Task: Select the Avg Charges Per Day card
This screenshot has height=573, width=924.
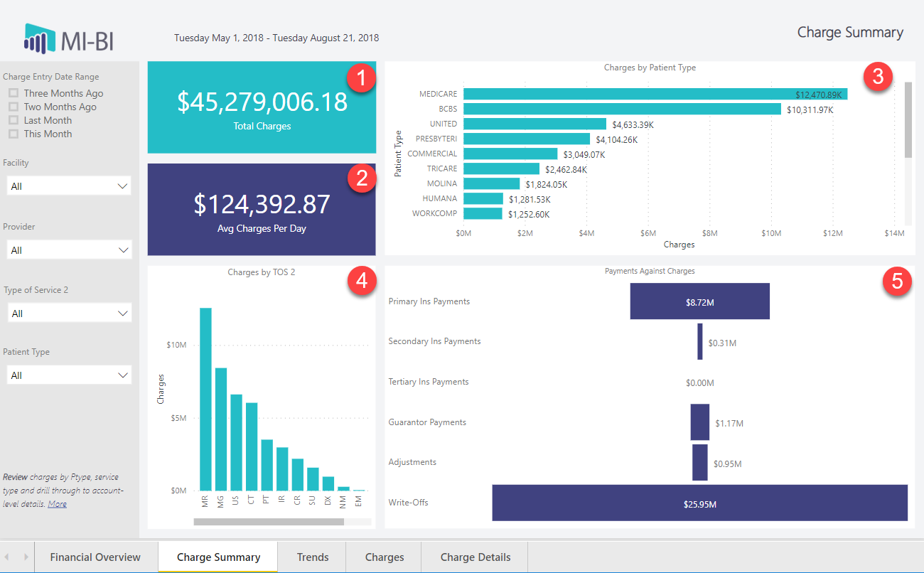Action: click(262, 210)
